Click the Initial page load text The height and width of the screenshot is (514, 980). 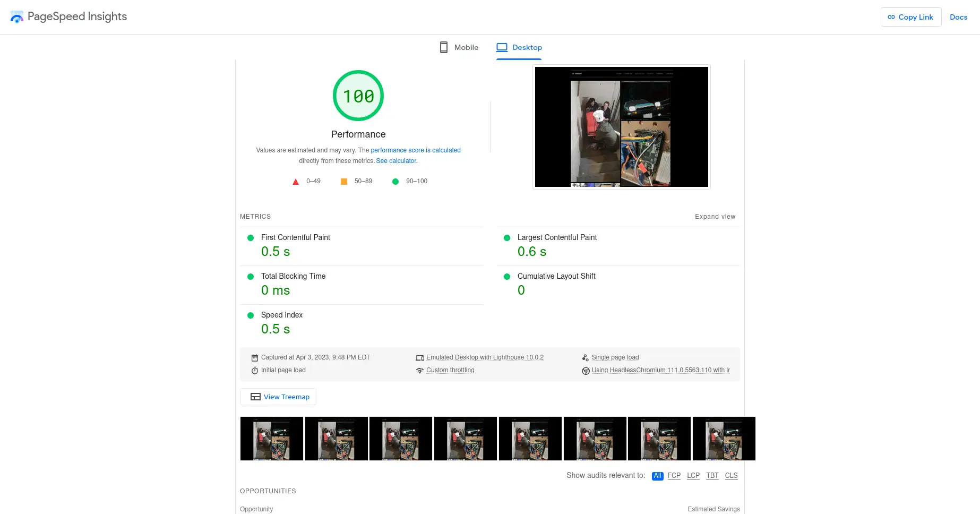(283, 370)
